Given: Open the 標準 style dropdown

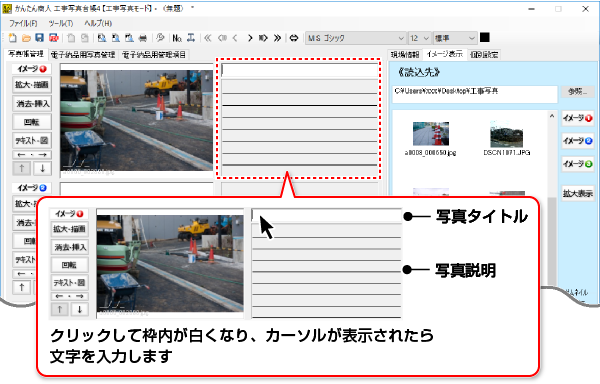Looking at the screenshot, I should (455, 38).
